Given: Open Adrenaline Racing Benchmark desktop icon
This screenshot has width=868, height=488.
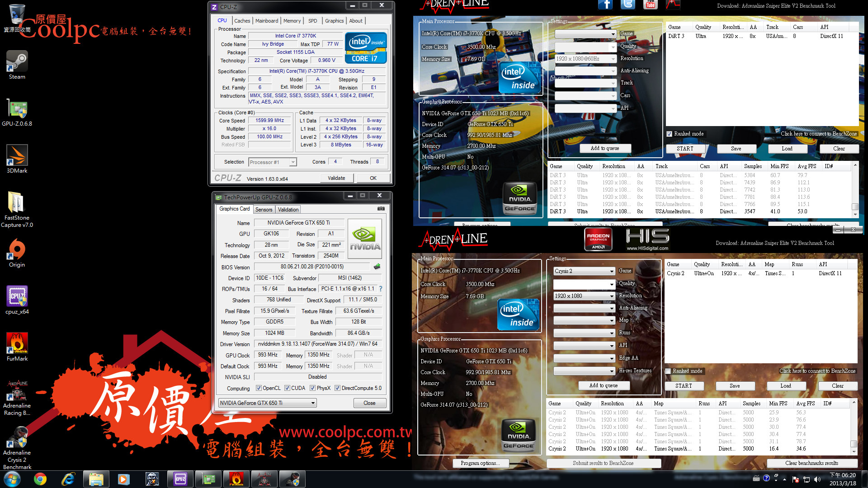Looking at the screenshot, I should click(17, 398).
